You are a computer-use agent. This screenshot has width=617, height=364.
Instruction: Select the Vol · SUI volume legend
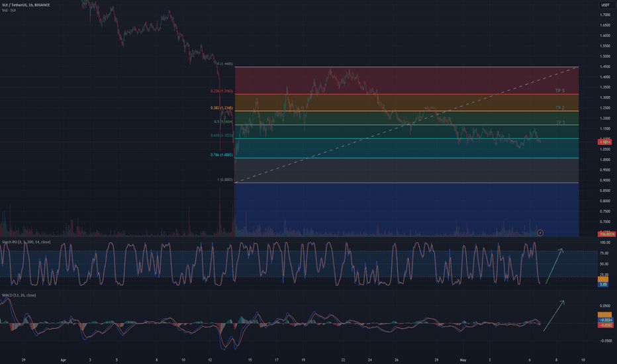point(9,10)
